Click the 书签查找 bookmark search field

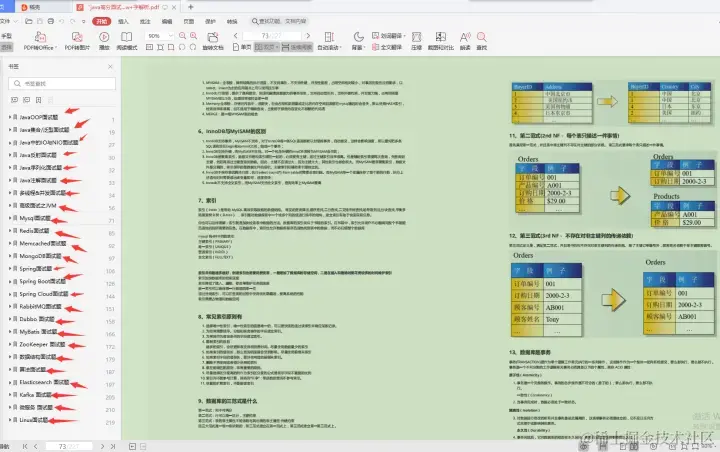(x=62, y=84)
